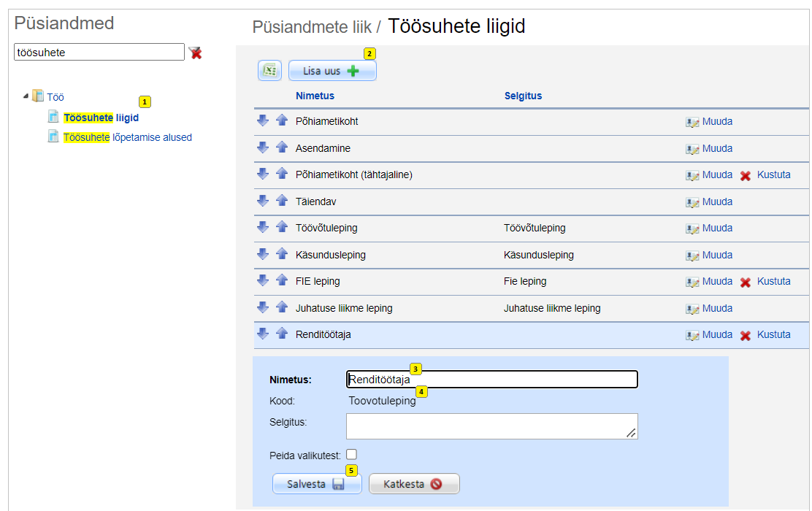Cancel editing with Katkesta button

click(413, 484)
